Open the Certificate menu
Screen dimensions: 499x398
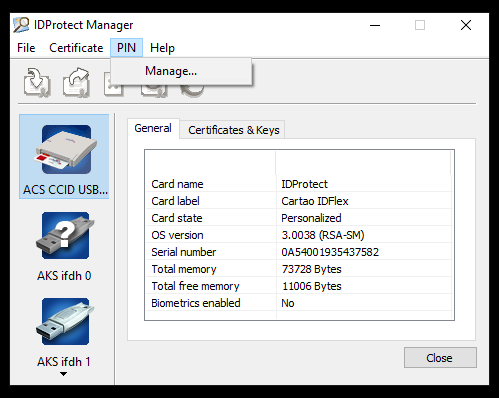[x=76, y=48]
